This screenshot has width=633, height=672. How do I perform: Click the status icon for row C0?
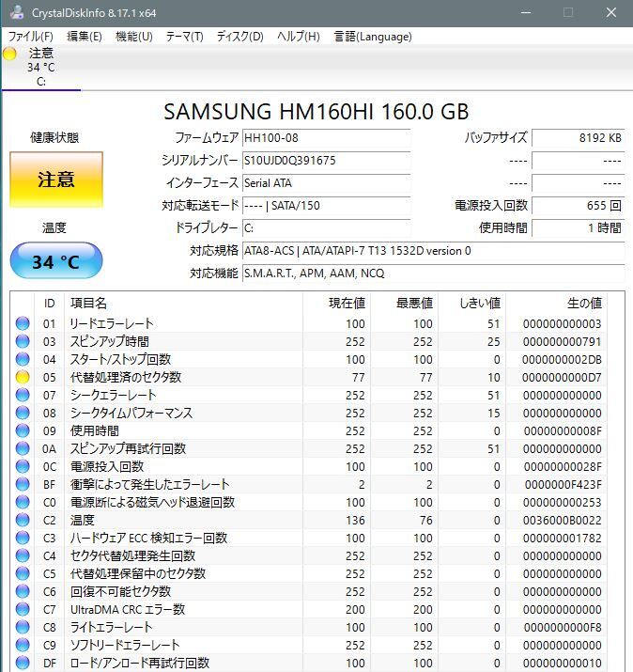click(23, 502)
